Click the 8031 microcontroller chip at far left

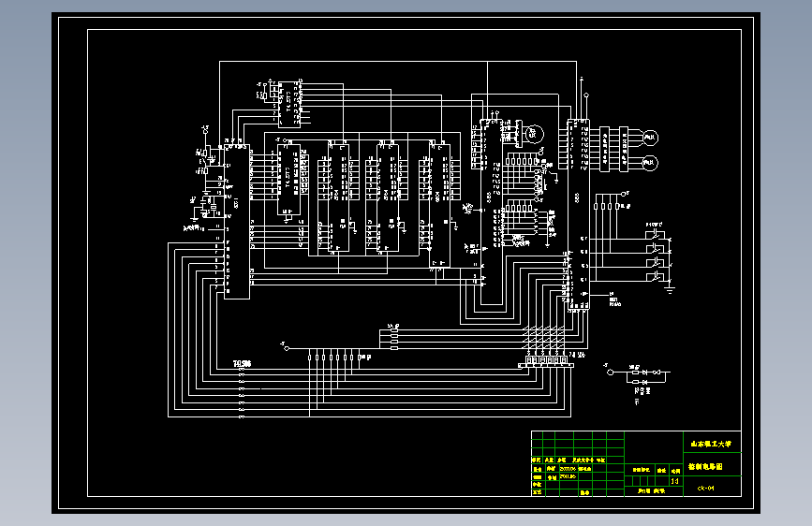[237, 222]
